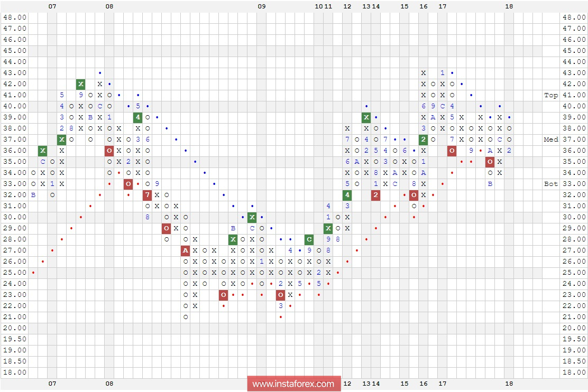Click the 'Med' label beside 37.00
This screenshot has height=392, width=588.
[551, 139]
